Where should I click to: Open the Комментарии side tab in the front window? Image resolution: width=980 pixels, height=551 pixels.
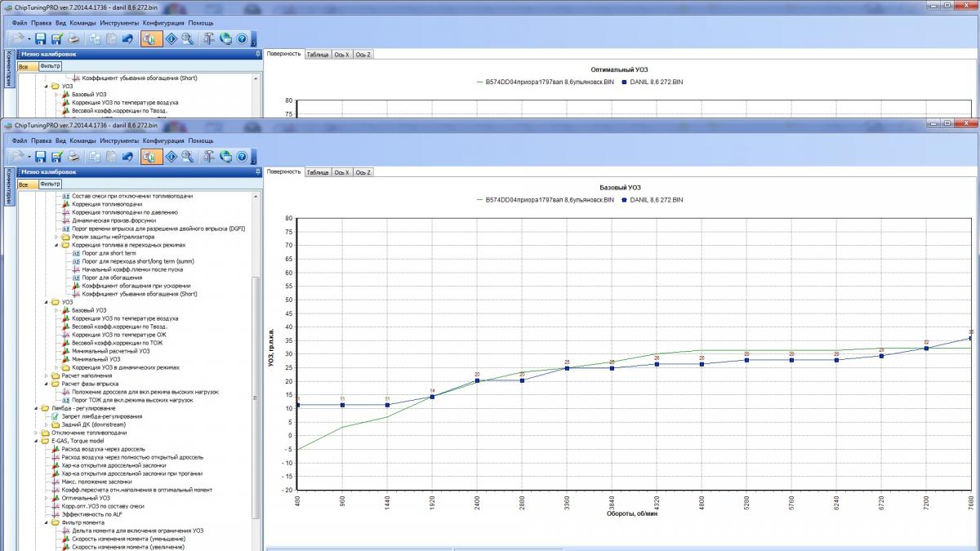pyautogui.click(x=8, y=187)
